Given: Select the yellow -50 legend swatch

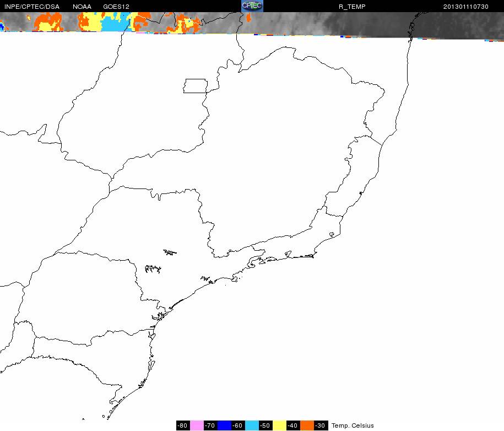Looking at the screenshot, I should 280,425.
